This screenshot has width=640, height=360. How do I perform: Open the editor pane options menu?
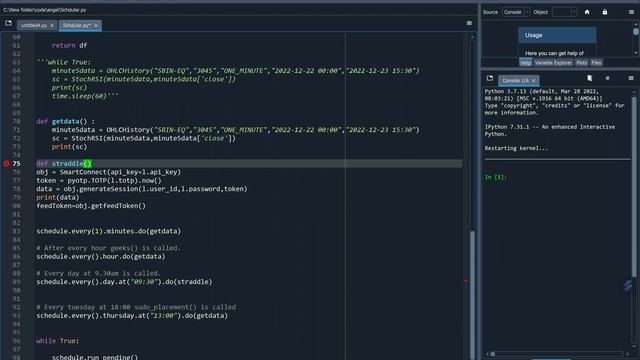pos(469,23)
